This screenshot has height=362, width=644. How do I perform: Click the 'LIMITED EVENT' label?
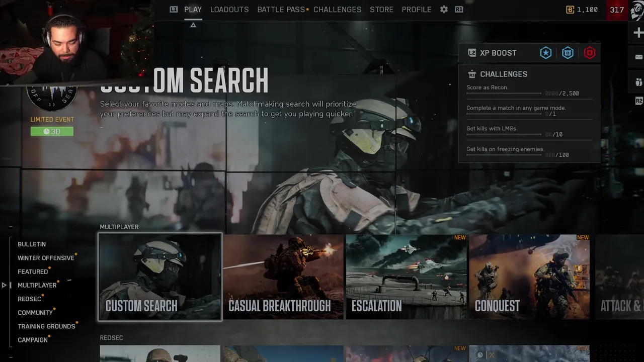52,119
